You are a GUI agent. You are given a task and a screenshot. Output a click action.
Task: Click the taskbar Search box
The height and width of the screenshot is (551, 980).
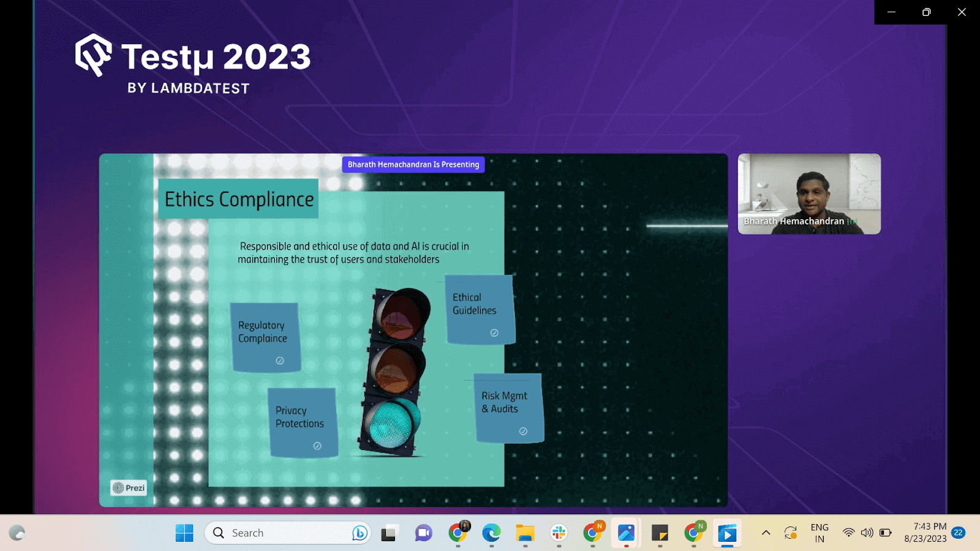pos(288,533)
